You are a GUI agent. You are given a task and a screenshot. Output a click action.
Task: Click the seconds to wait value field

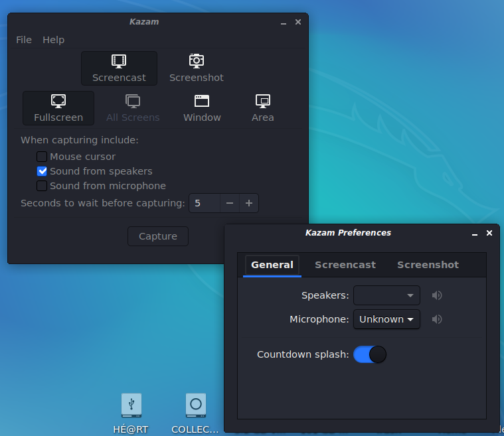[x=205, y=203]
